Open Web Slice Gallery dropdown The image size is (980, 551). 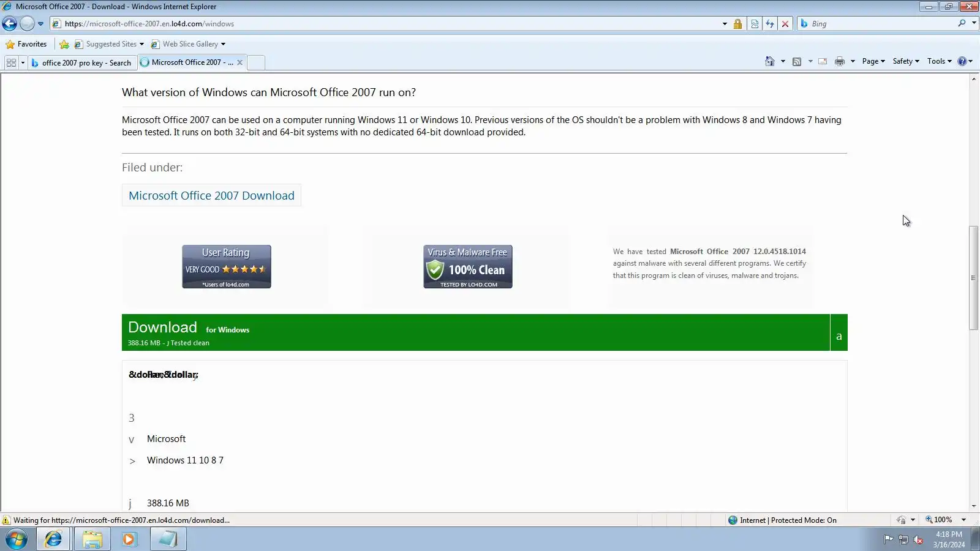tap(188, 44)
